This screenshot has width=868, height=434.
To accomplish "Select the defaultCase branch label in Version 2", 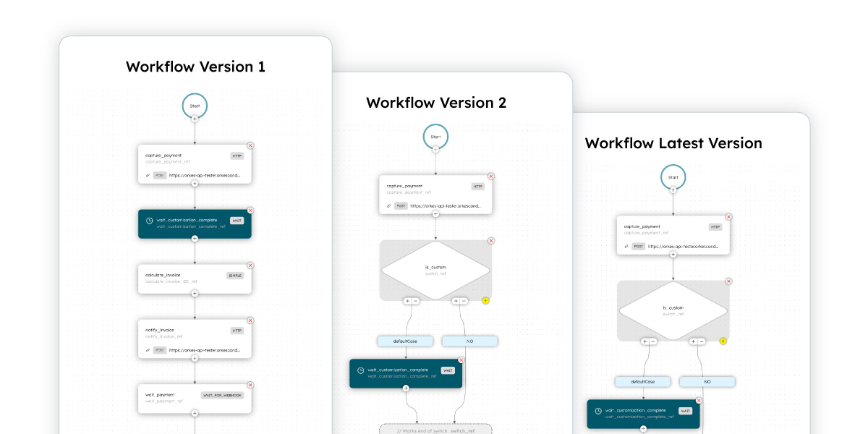I will [405, 341].
